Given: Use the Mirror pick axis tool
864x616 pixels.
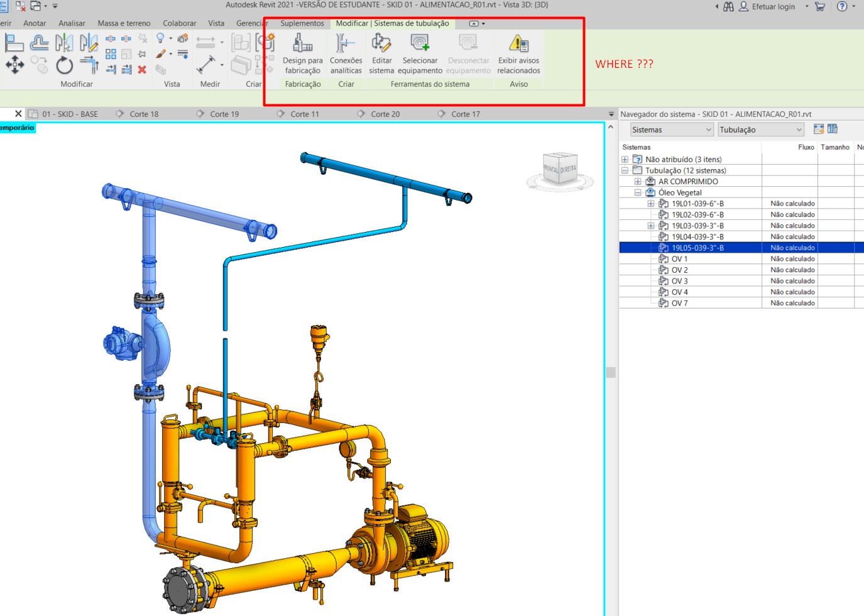Looking at the screenshot, I should point(64,43).
